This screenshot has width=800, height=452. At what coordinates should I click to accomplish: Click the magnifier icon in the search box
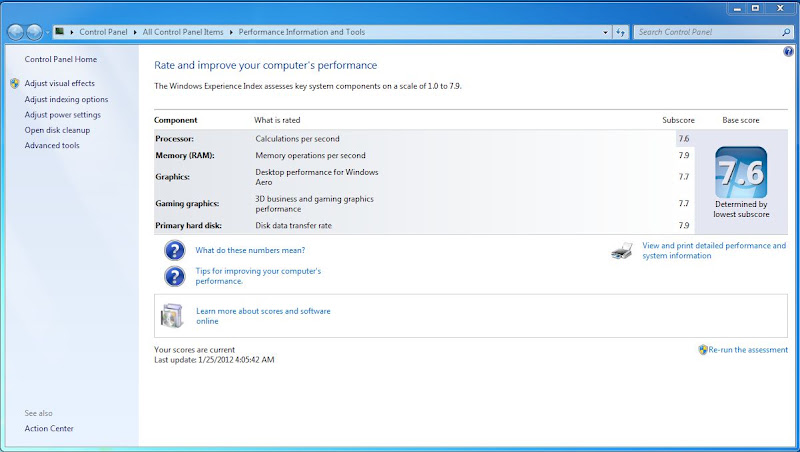click(786, 32)
